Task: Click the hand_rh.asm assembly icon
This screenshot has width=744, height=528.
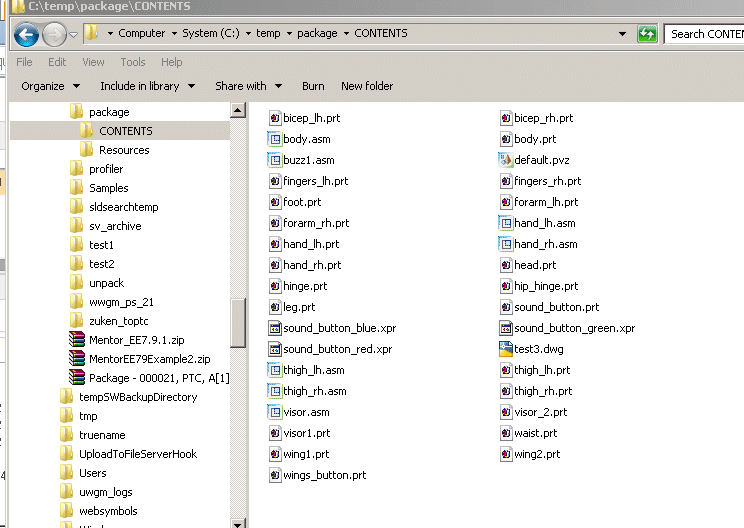Action: pyautogui.click(x=506, y=244)
